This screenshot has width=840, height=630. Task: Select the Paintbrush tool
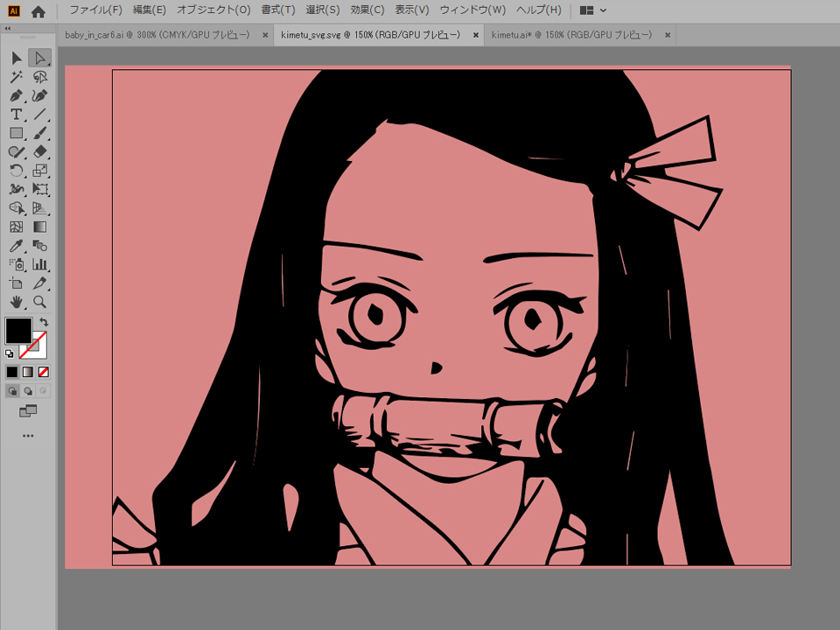[39, 133]
